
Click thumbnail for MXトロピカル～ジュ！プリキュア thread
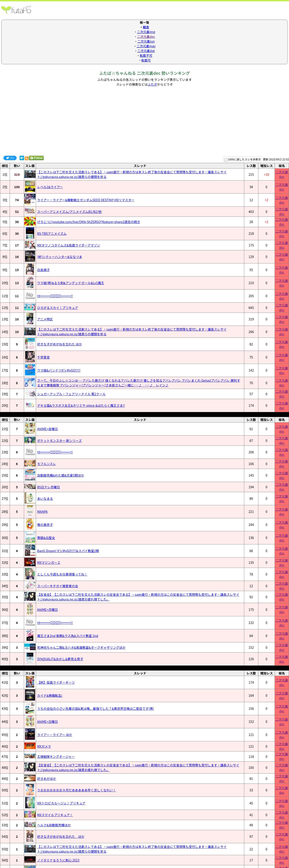click(30, 803)
